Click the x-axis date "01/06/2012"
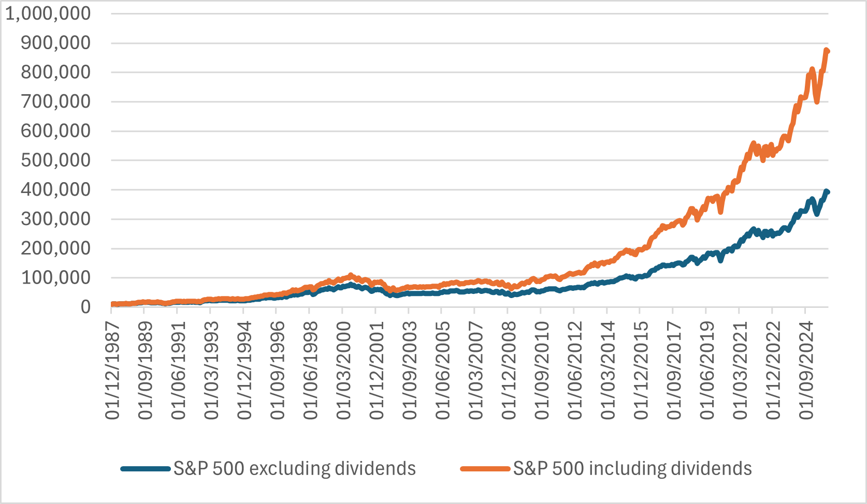The width and height of the screenshot is (867, 504). (x=575, y=370)
